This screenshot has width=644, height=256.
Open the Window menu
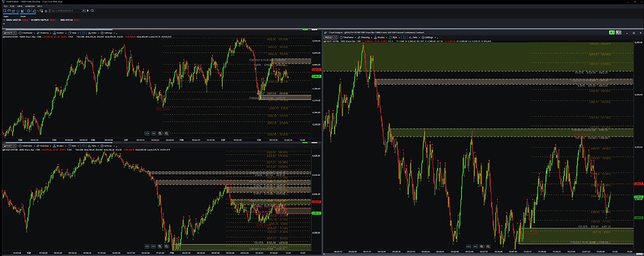pos(30,6)
